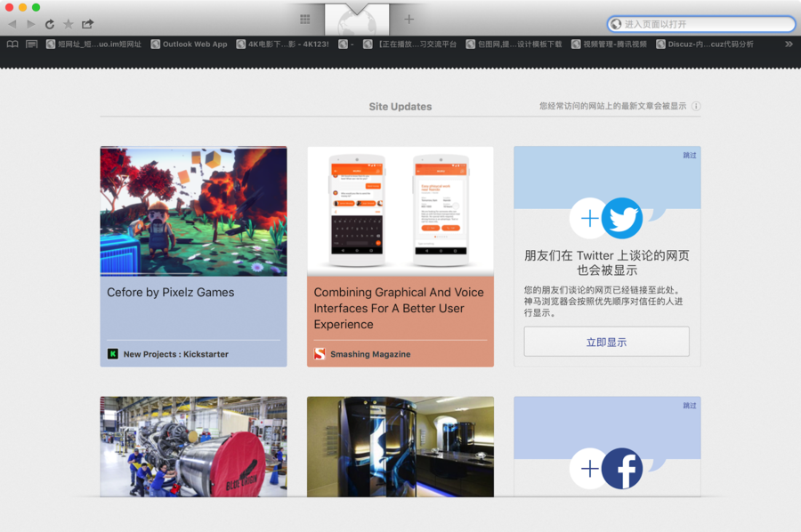Expand the bookmarks bar overflow chevron

[x=789, y=44]
